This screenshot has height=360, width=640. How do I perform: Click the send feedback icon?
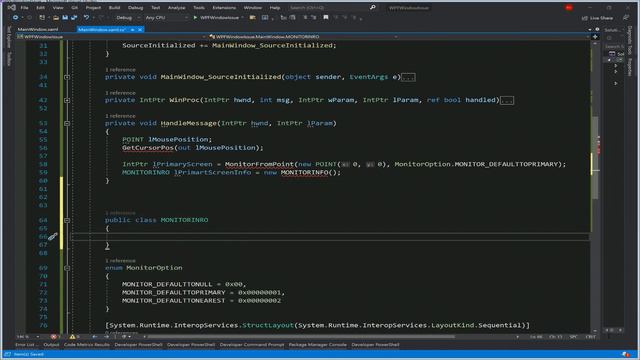coord(626,18)
